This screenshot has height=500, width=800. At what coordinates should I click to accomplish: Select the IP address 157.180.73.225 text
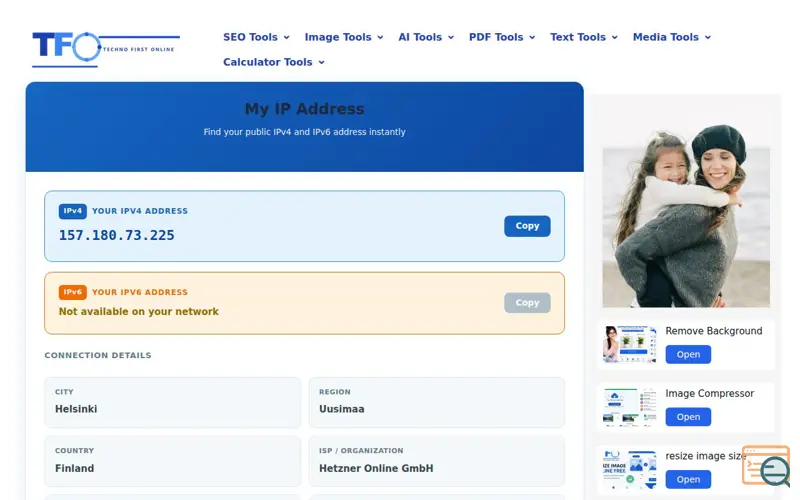(x=116, y=235)
